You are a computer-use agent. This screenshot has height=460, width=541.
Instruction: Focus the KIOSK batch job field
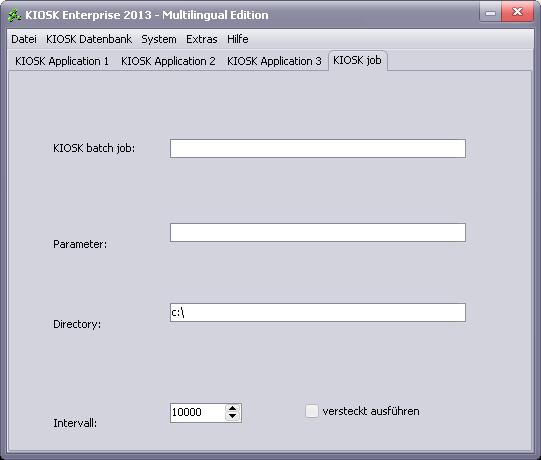click(x=318, y=148)
